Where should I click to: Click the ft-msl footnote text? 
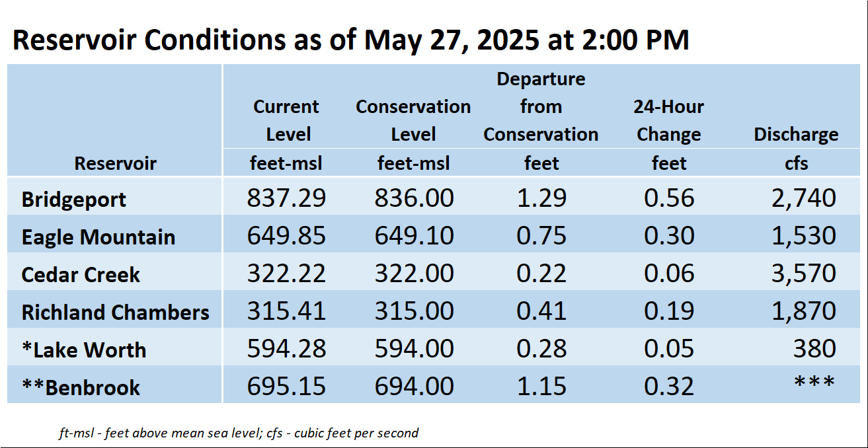coord(239,433)
